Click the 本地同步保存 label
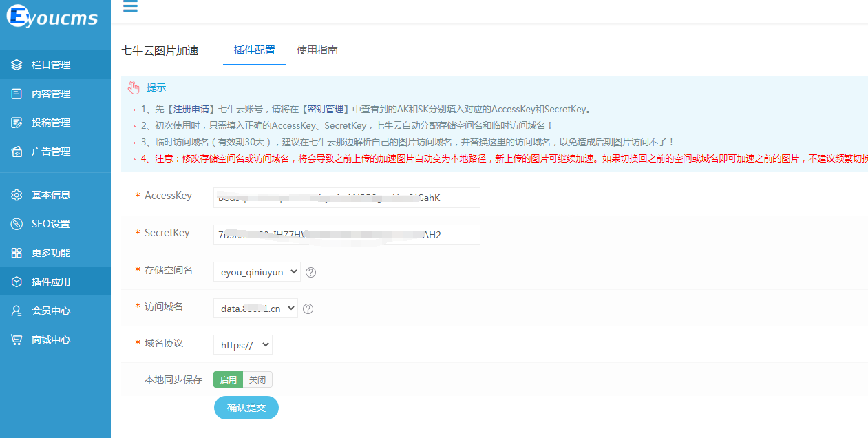This screenshot has height=438, width=868. [173, 379]
